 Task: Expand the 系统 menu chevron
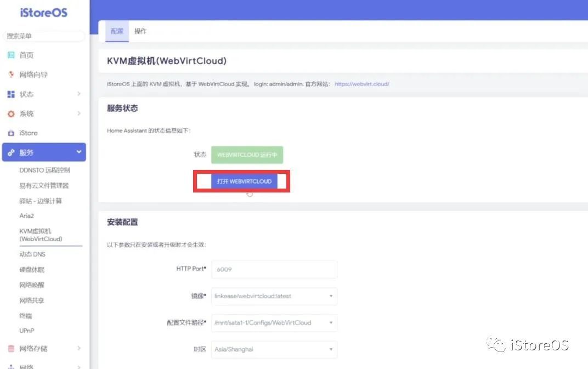tap(79, 113)
